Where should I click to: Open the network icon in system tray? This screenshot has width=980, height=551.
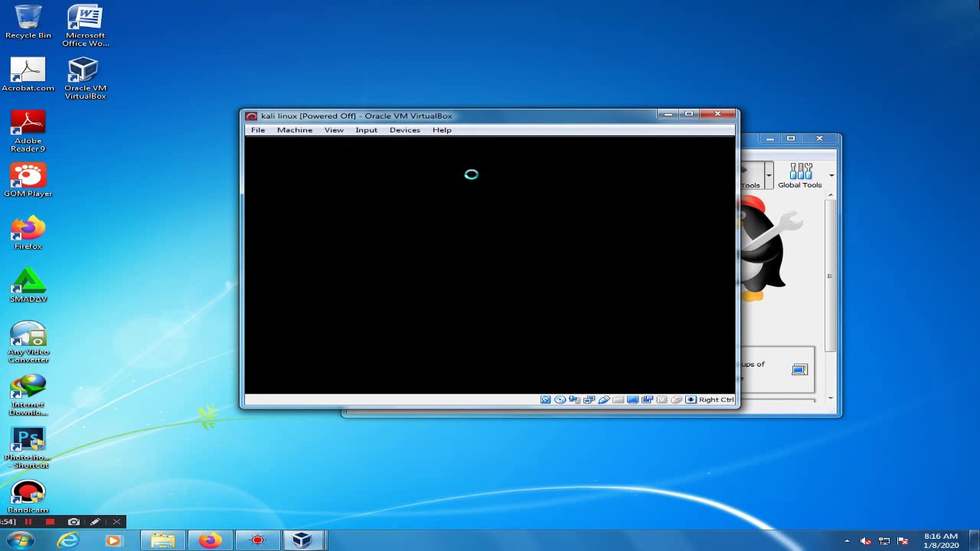884,541
